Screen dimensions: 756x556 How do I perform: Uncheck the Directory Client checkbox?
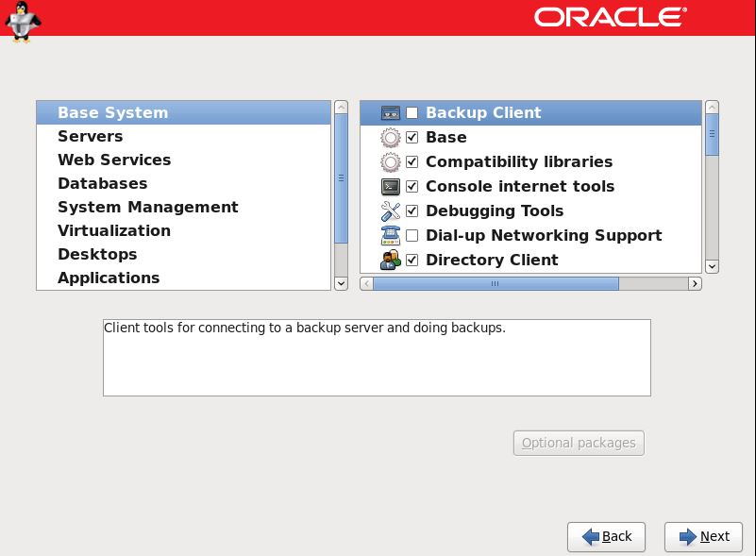[x=412, y=260]
